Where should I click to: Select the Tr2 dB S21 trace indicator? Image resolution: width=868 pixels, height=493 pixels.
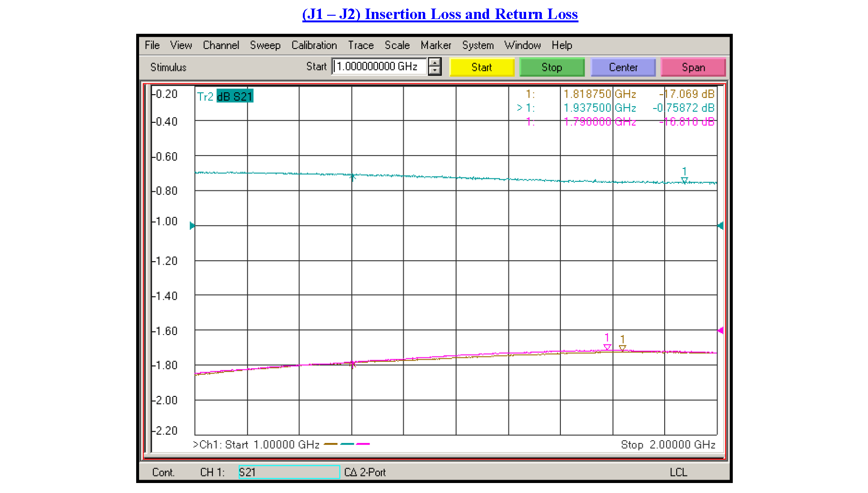224,96
